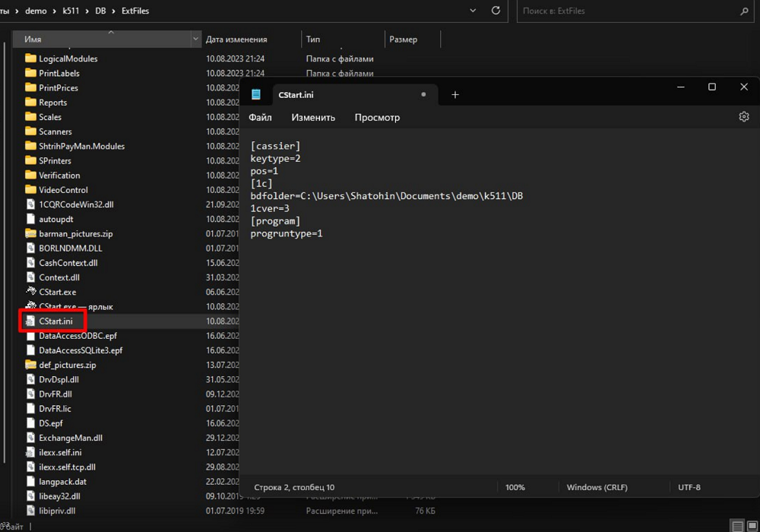760x532 pixels.
Task: Click the Notepad app icon in title bar
Action: tap(256, 94)
